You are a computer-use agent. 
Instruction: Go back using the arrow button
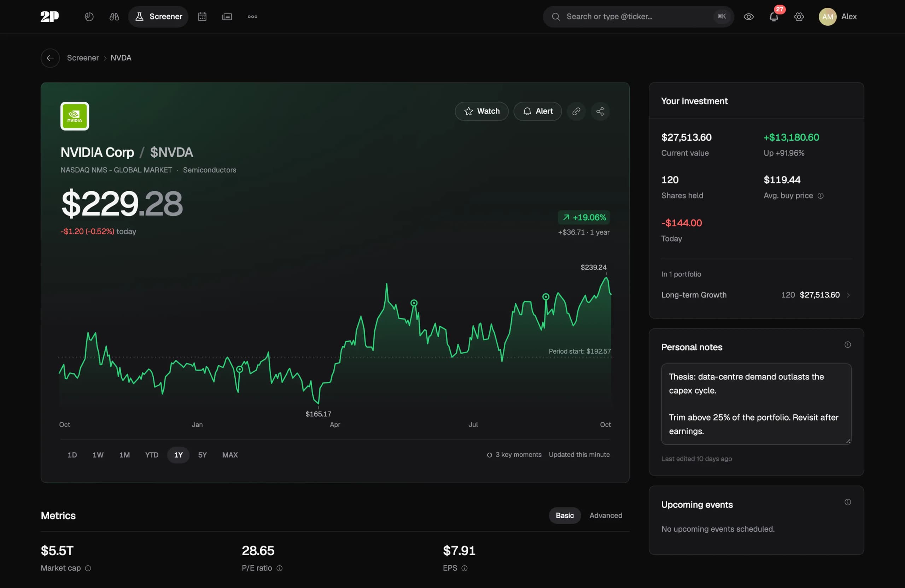pos(50,58)
